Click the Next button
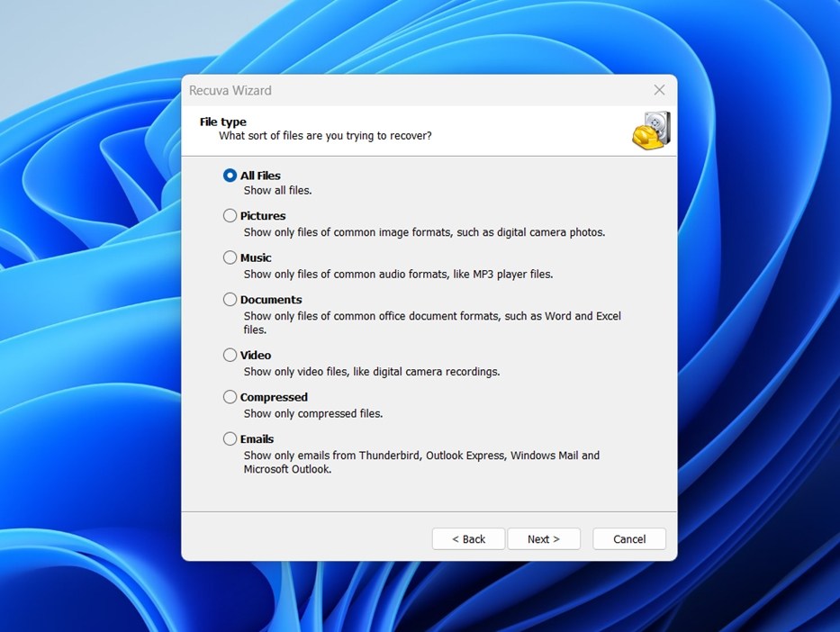This screenshot has width=840, height=632. (x=544, y=538)
